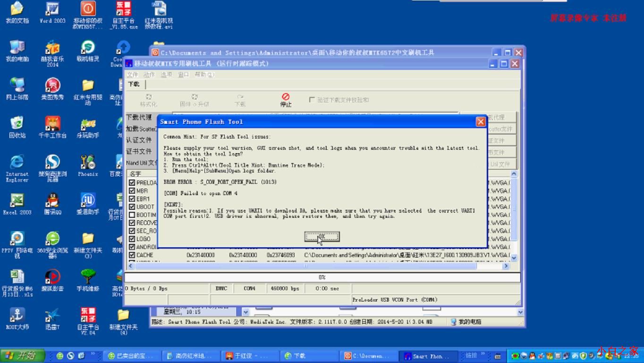Viewport: 644px width, 363px height.
Task: Select the ROOT大师 anchor desktop icon
Action: pos(17,318)
